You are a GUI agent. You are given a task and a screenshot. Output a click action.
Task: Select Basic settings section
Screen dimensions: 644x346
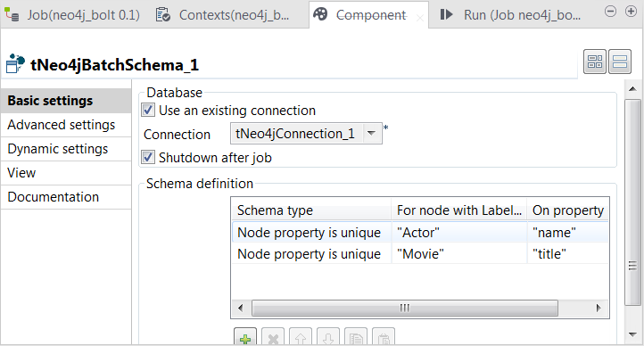66,101
